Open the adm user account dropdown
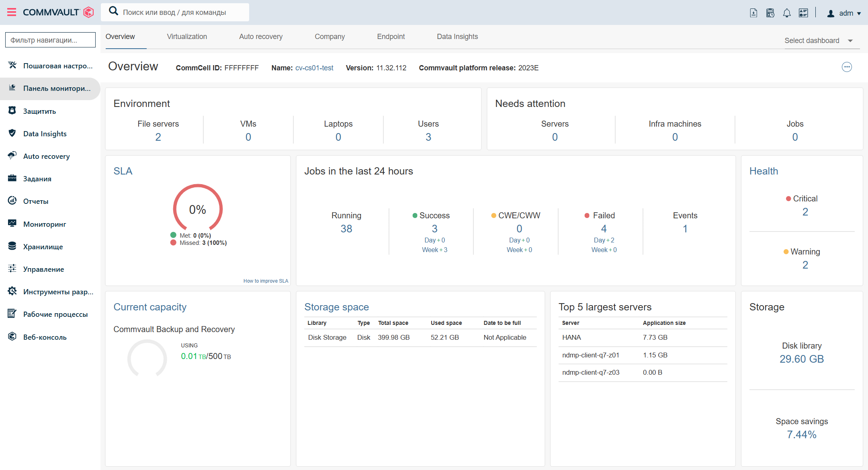Viewport: 868px width, 470px height. [x=844, y=13]
